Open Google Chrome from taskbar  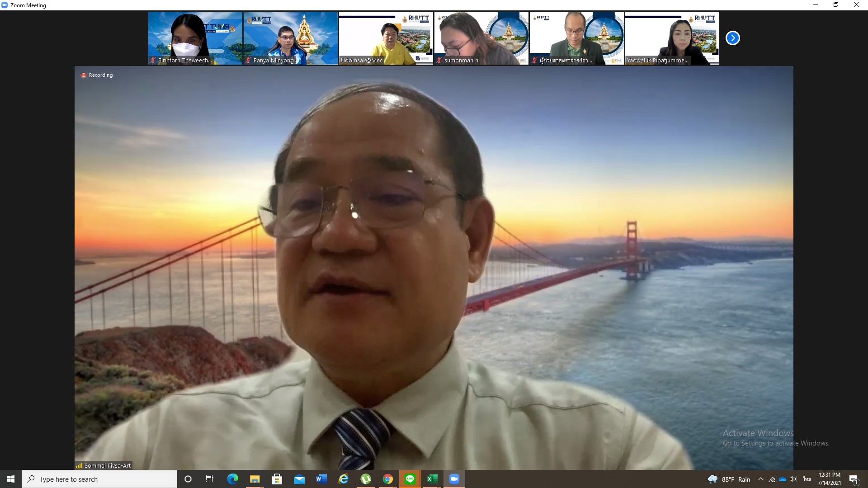pyautogui.click(x=388, y=479)
